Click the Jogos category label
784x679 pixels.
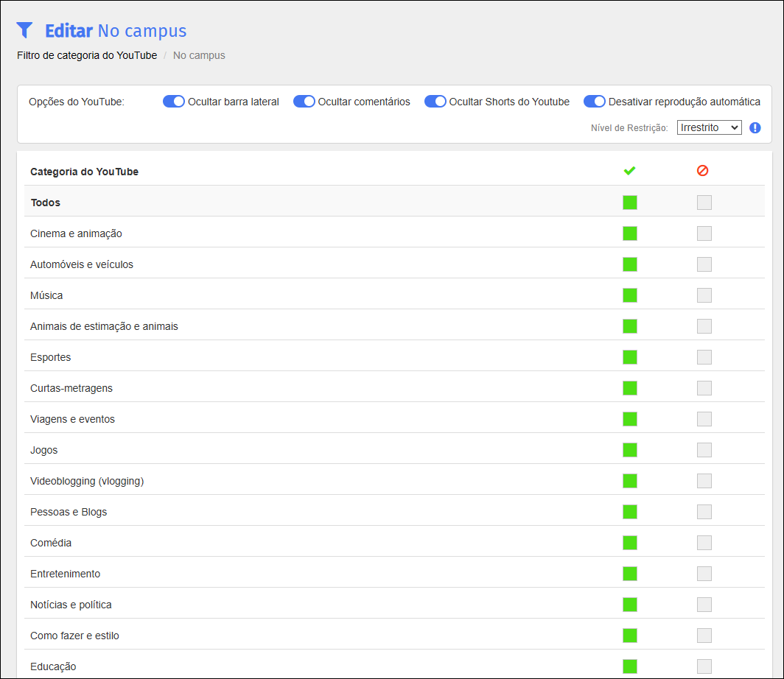pyautogui.click(x=44, y=451)
